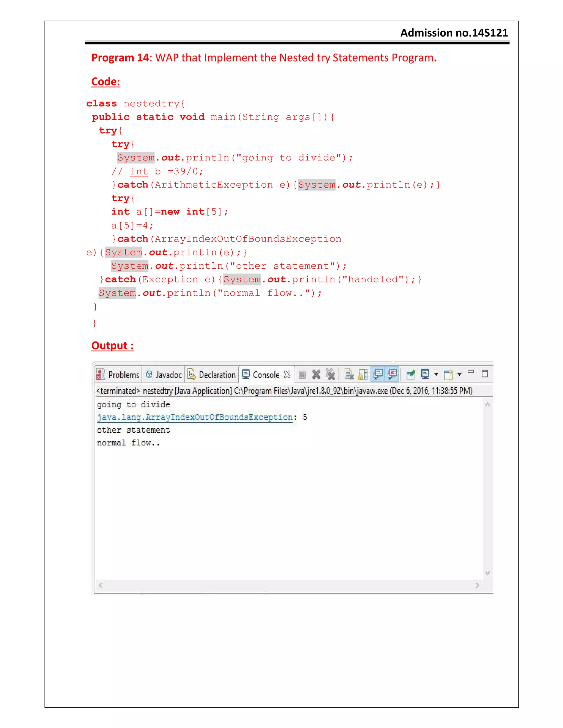Expand the Open Console dropdown arrow
Image resolution: width=563 pixels, height=728 pixels.
460,374
